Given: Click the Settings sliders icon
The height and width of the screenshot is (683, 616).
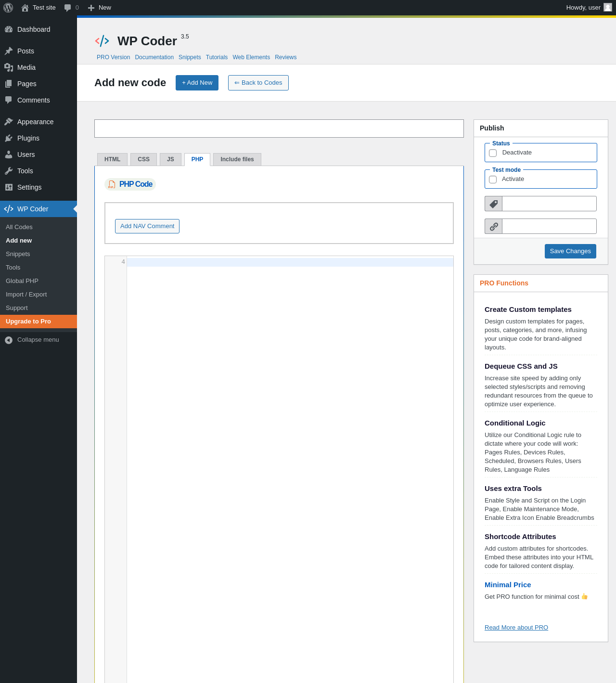Looking at the screenshot, I should [9, 187].
